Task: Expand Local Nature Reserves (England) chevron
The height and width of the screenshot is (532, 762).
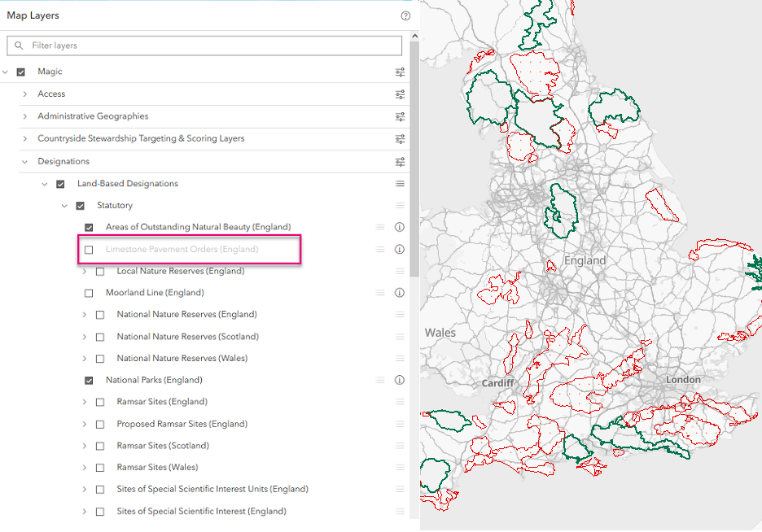Action: point(84,272)
